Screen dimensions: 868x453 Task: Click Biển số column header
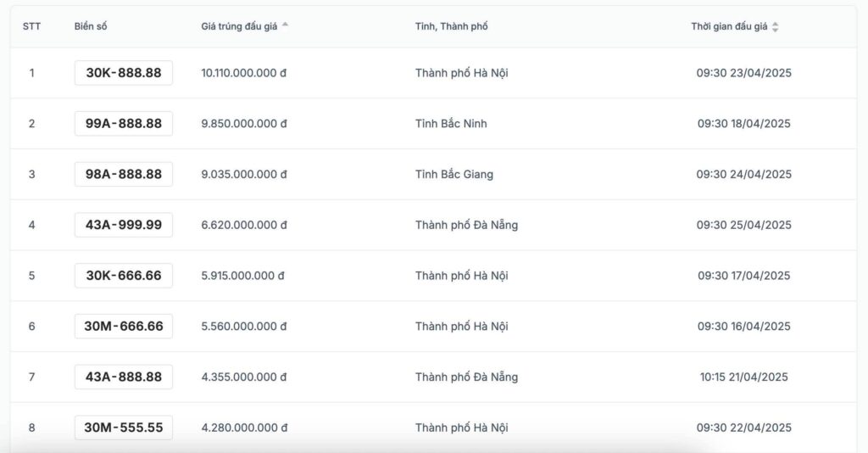coord(91,26)
